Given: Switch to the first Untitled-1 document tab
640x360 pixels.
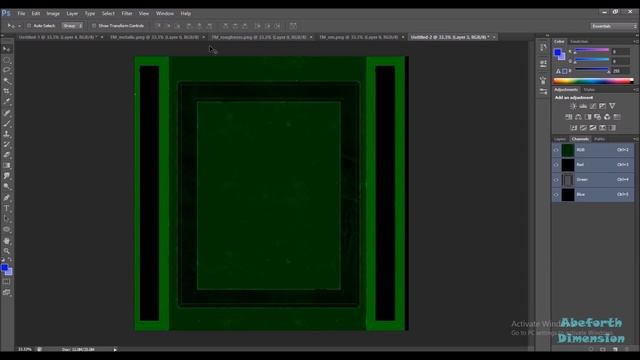Looking at the screenshot, I should click(x=58, y=37).
